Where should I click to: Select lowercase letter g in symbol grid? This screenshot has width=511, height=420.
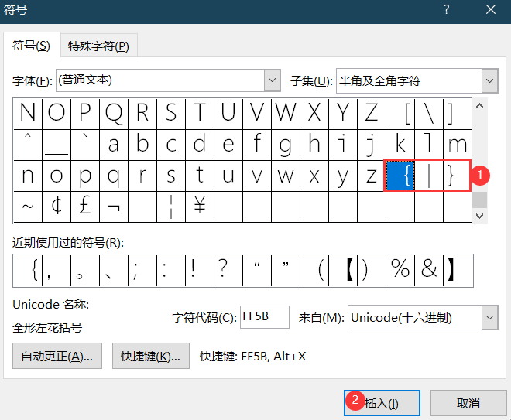tap(286, 145)
